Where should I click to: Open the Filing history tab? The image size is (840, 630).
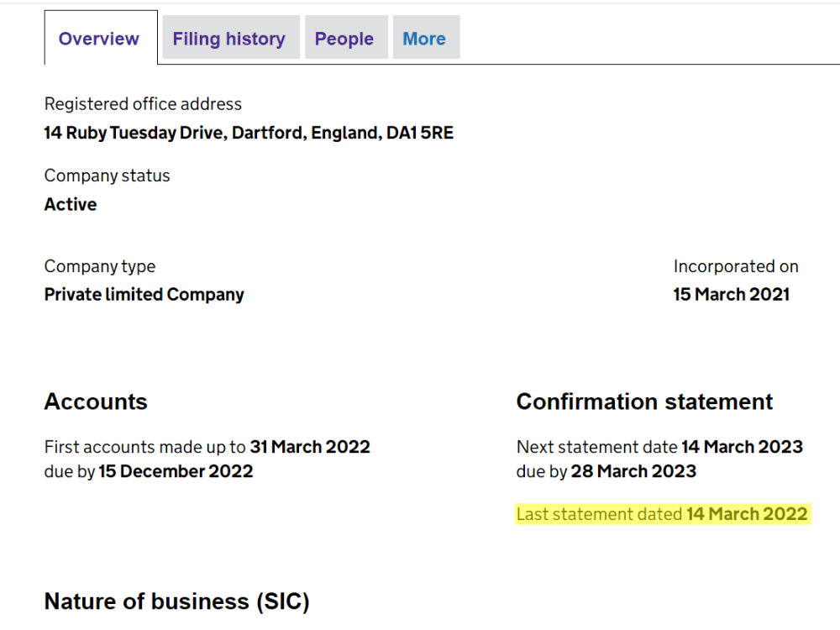point(228,38)
